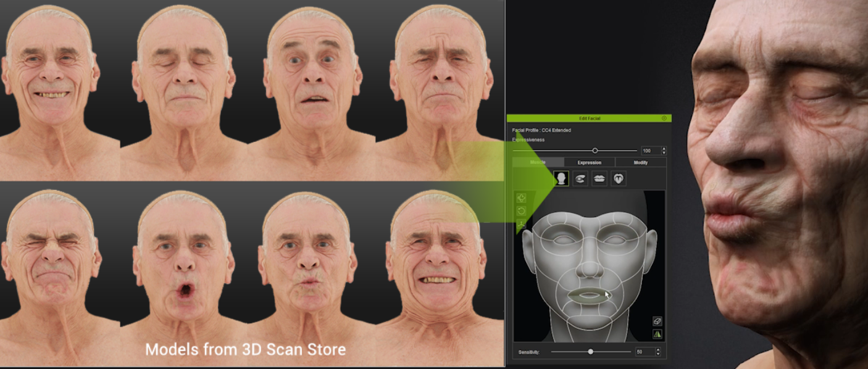Select the lips muscle group icon
Image resolution: width=868 pixels, height=369 pixels.
[x=599, y=178]
